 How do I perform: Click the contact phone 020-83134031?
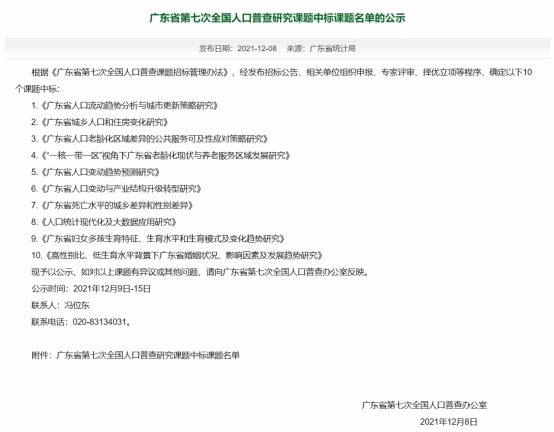tap(99, 322)
